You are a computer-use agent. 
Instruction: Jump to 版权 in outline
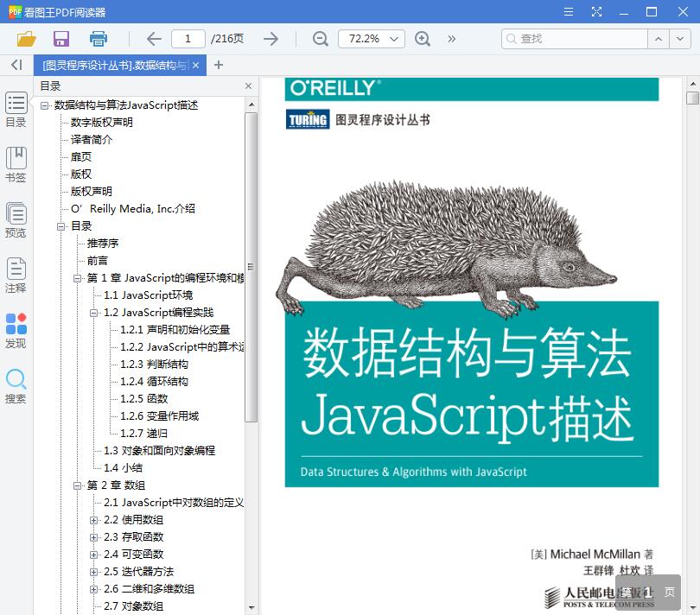coord(81,174)
